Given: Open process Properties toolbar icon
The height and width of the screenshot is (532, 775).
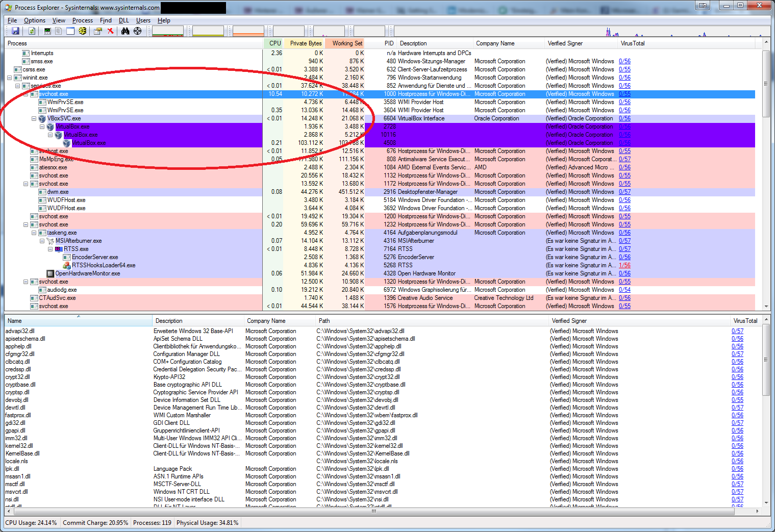Looking at the screenshot, I should [x=98, y=31].
